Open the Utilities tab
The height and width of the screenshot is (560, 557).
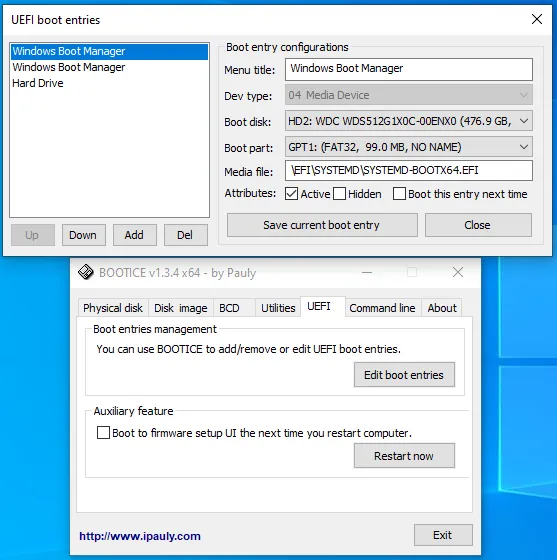tap(278, 308)
